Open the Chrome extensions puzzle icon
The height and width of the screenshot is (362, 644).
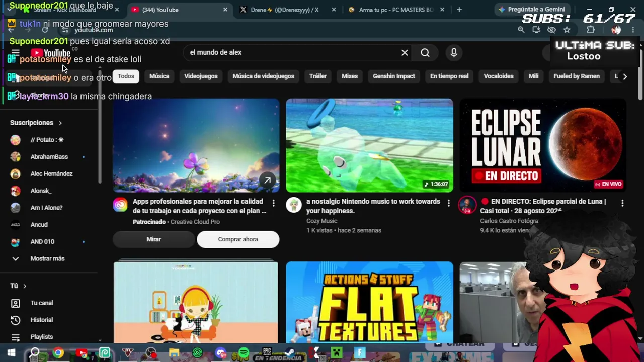click(591, 30)
